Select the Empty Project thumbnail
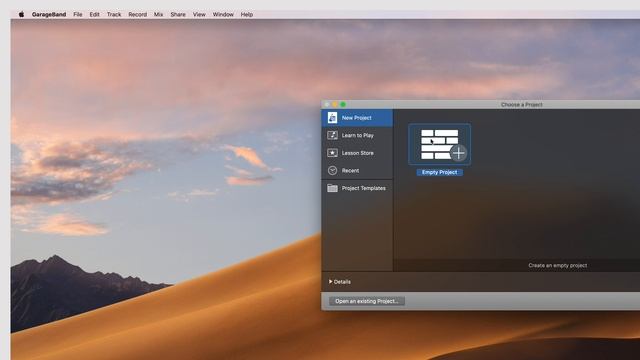Image resolution: width=640 pixels, height=360 pixels. 440,144
